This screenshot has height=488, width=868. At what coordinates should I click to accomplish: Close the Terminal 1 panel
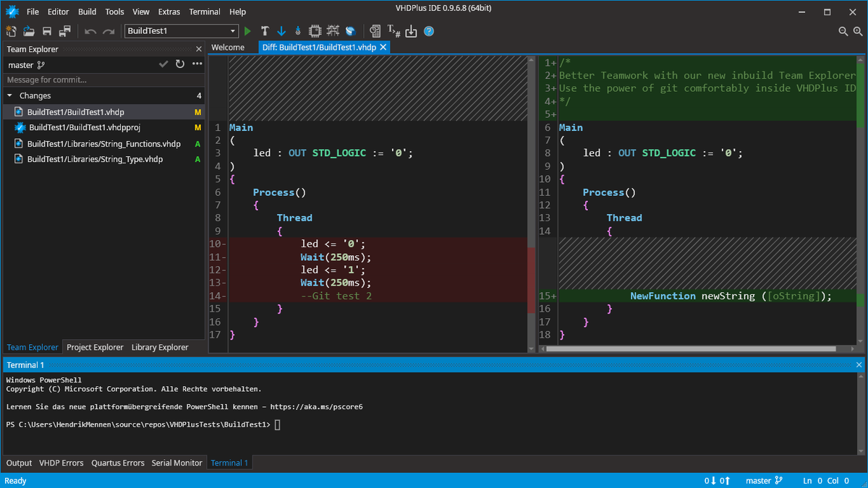pyautogui.click(x=859, y=365)
